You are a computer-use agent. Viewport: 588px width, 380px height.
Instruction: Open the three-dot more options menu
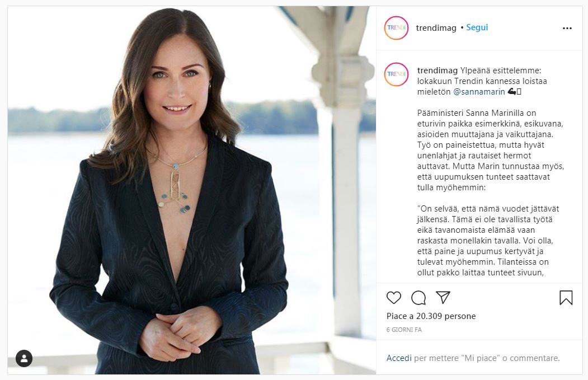pos(567,28)
